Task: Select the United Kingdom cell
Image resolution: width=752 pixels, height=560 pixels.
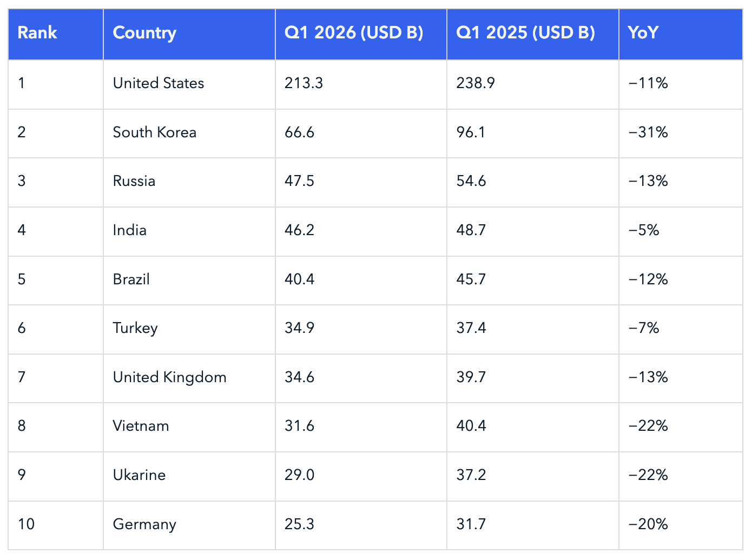Action: (189, 378)
